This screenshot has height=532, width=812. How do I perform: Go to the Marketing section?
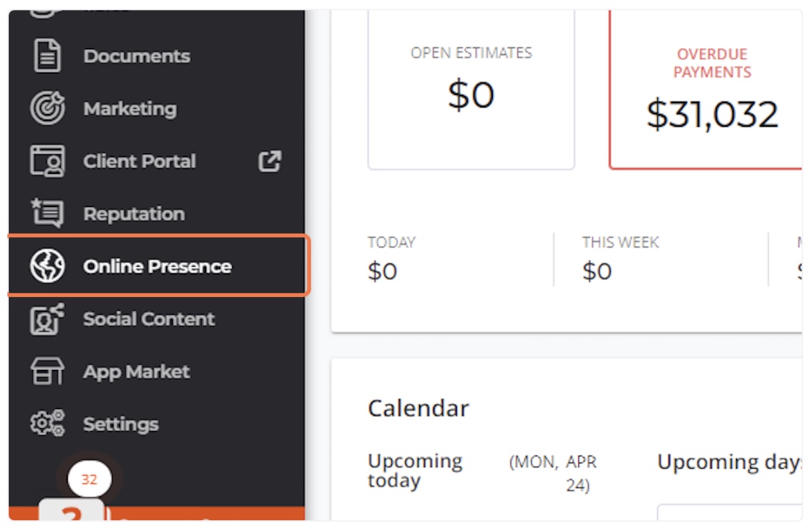[130, 109]
